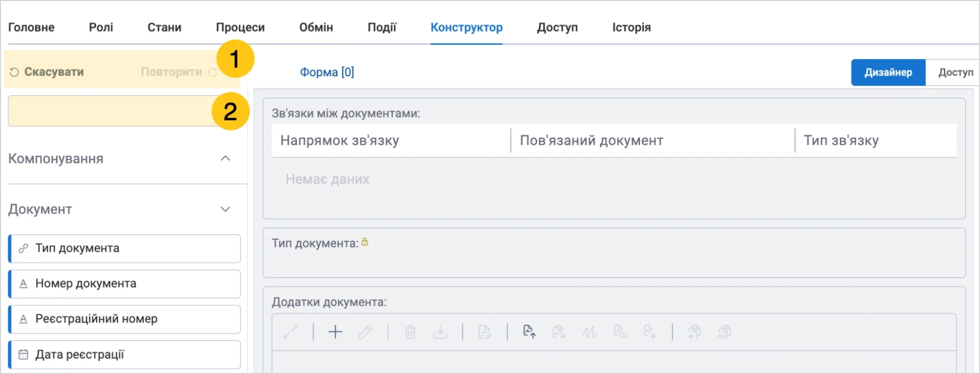Screen dimensions: 980x374
Task: Click the view signature eye icon
Action: (x=620, y=332)
